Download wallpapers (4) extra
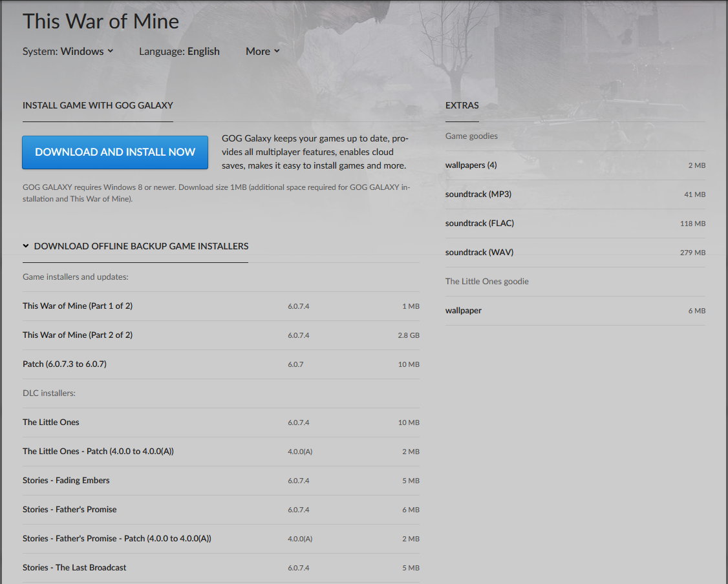728x584 pixels. (x=575, y=165)
